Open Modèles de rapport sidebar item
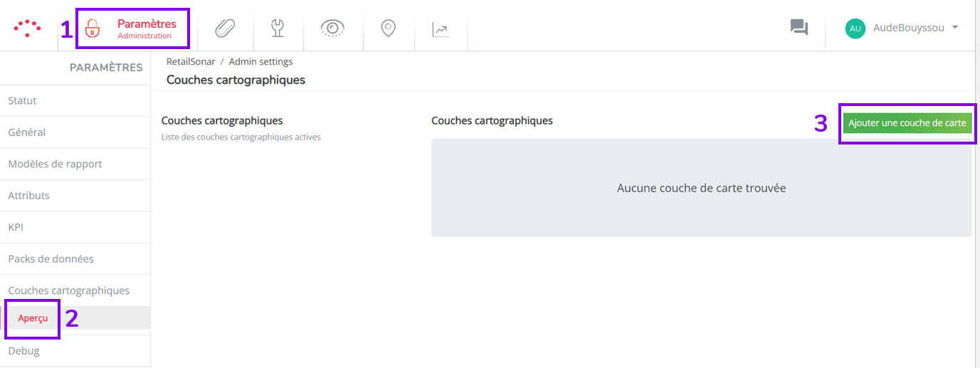980x368 pixels. click(x=75, y=164)
